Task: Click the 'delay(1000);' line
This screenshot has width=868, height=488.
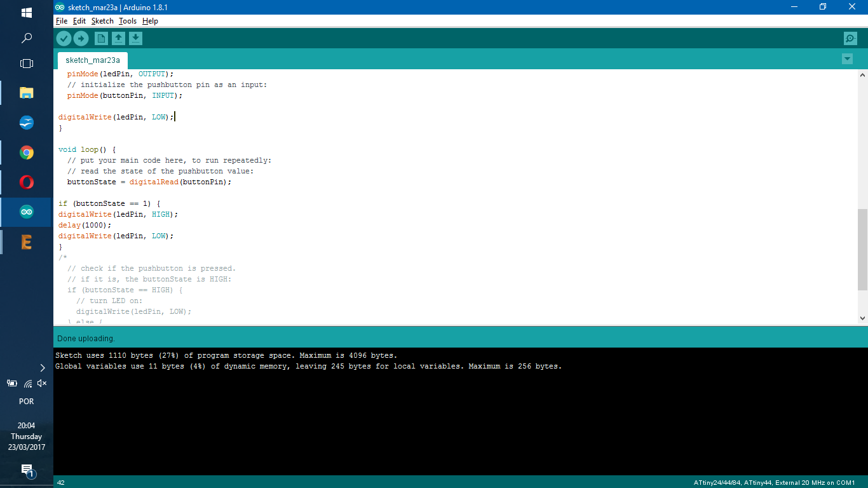Action: pos(85,225)
